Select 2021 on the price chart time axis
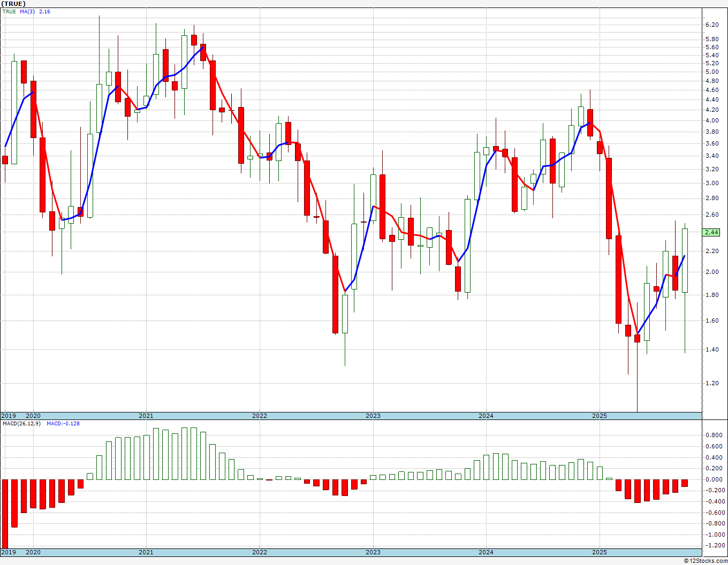The image size is (728, 565). [146, 416]
